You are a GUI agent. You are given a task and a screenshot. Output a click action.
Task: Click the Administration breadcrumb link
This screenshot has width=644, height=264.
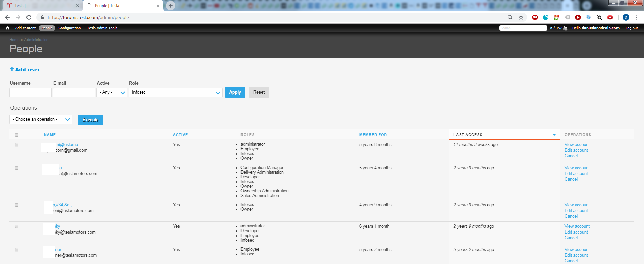point(36,40)
